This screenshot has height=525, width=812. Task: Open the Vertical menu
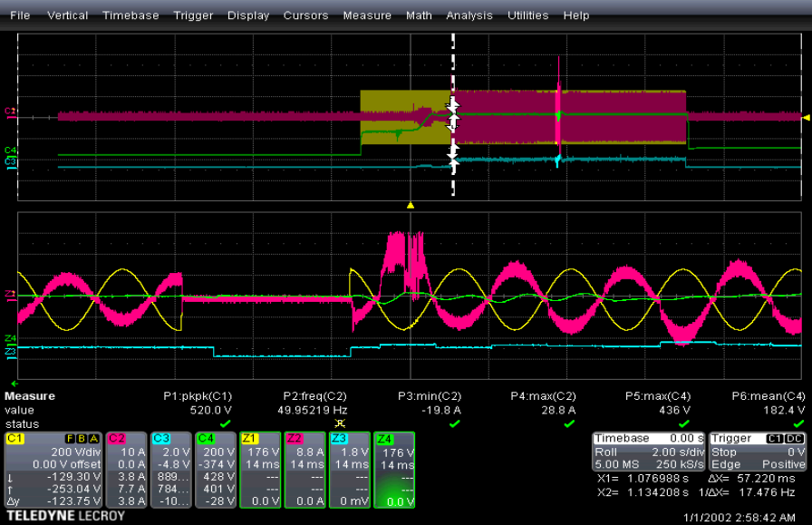pyautogui.click(x=68, y=15)
